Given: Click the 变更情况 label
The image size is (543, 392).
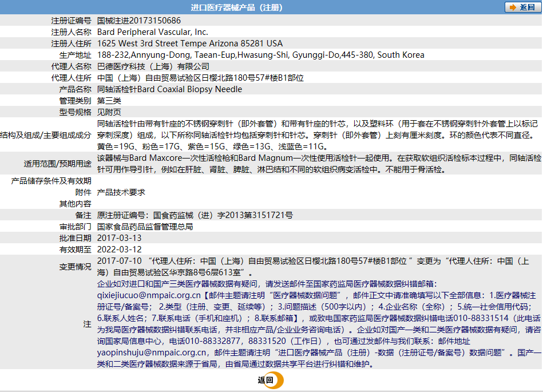Looking at the screenshot, I should pos(75,267).
